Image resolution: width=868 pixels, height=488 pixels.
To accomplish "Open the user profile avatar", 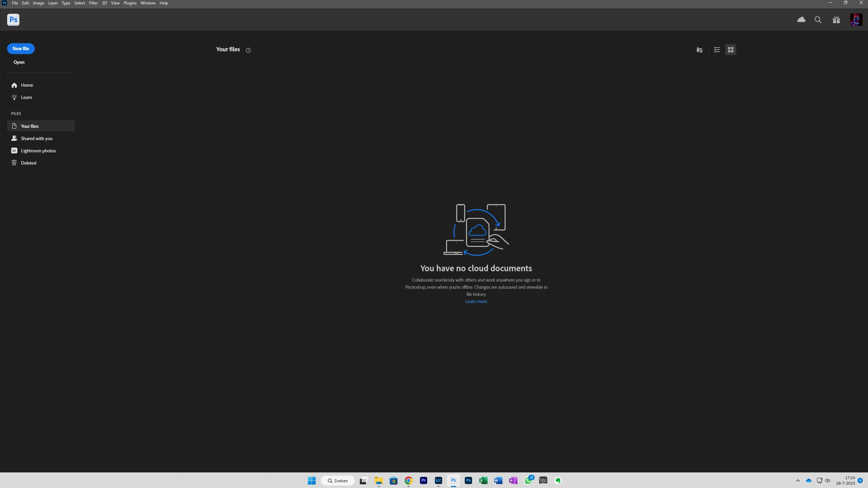I will coord(856,20).
